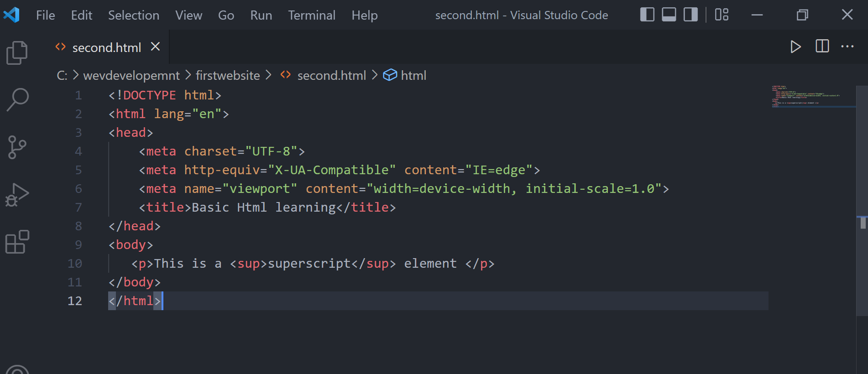Click the second.html file icon in breadcrumb

(x=286, y=75)
